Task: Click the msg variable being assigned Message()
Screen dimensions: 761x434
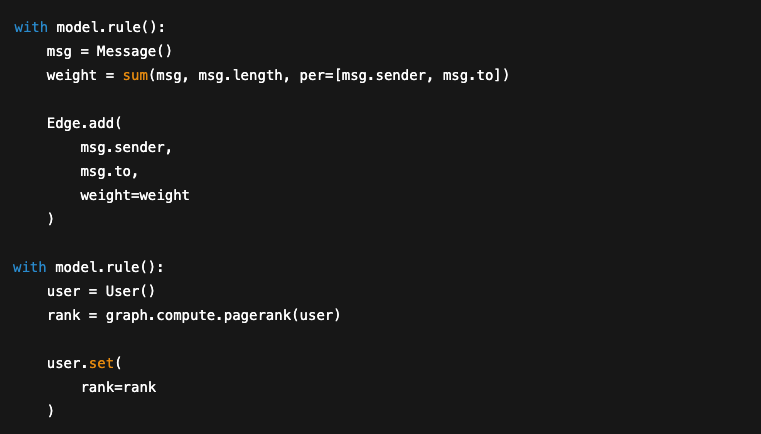Action: pos(58,51)
